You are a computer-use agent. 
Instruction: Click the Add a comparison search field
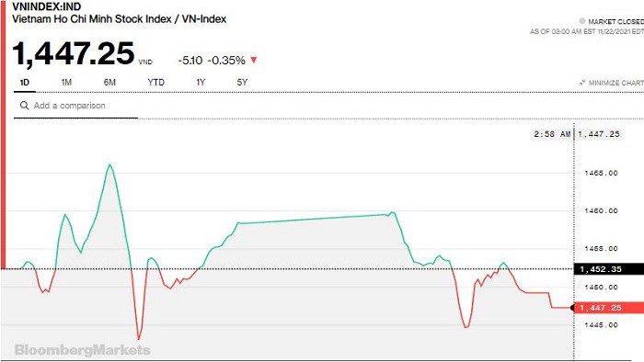click(76, 106)
